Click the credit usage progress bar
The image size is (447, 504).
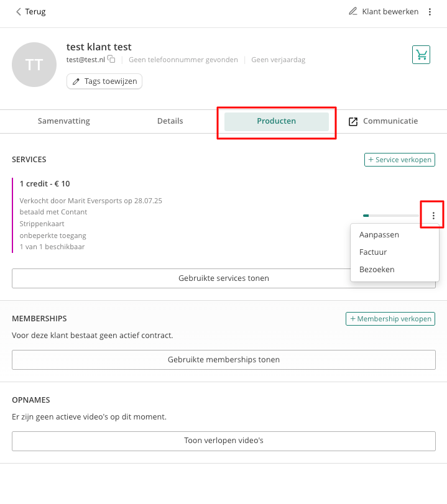pyautogui.click(x=390, y=216)
